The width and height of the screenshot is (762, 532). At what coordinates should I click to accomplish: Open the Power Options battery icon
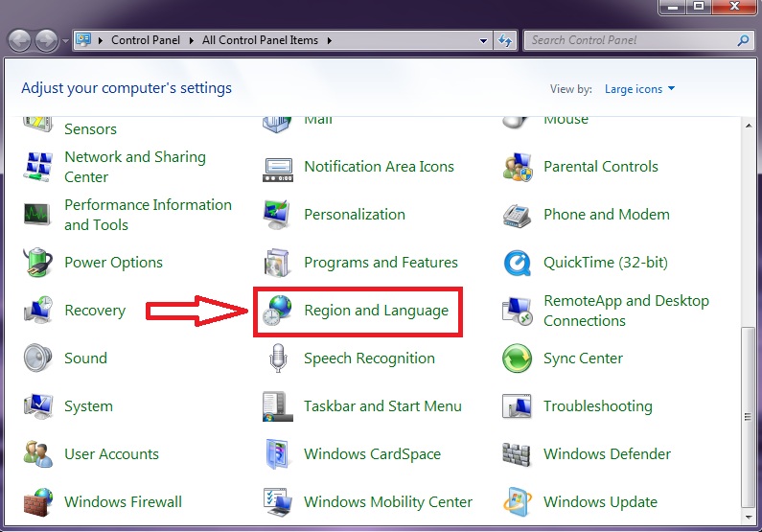38,263
